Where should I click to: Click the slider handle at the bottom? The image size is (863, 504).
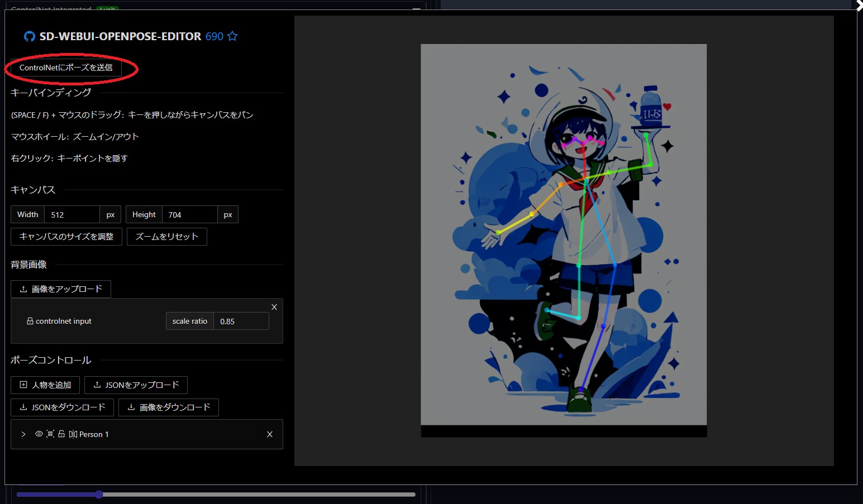pos(99,495)
